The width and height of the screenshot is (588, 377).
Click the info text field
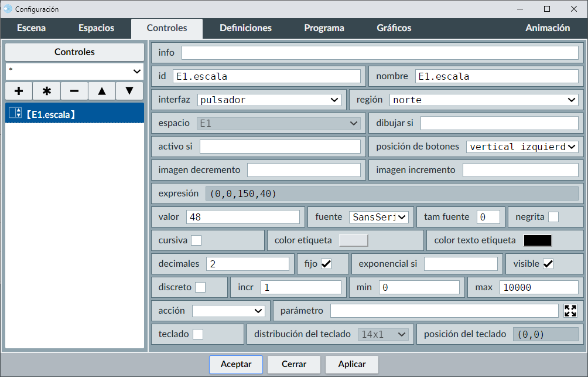click(380, 53)
